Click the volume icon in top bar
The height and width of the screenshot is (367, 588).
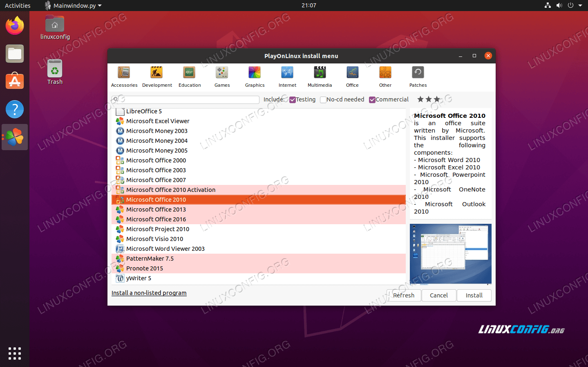pyautogui.click(x=559, y=5)
